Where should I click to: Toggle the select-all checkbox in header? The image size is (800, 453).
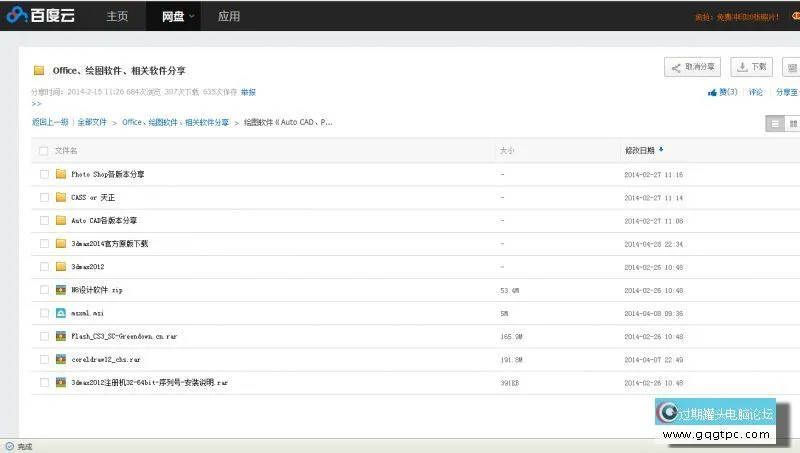point(43,150)
